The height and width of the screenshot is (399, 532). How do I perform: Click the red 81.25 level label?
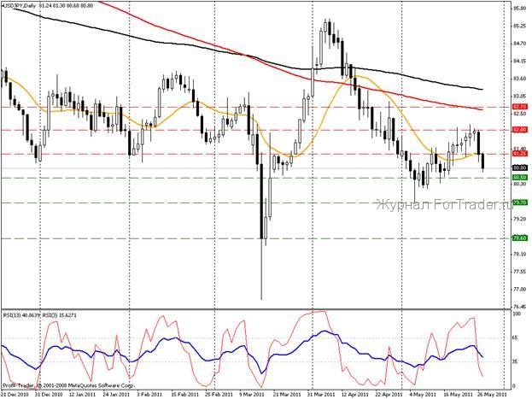point(519,154)
